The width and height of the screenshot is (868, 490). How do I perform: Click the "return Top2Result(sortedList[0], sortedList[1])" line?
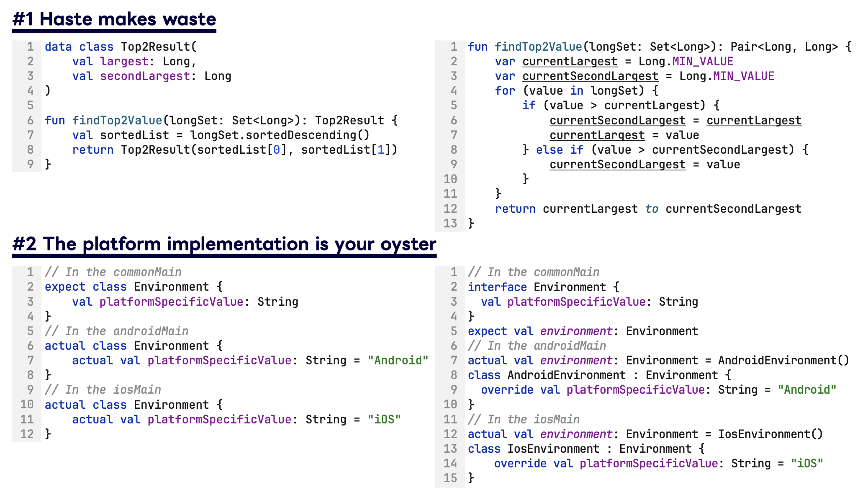click(235, 150)
